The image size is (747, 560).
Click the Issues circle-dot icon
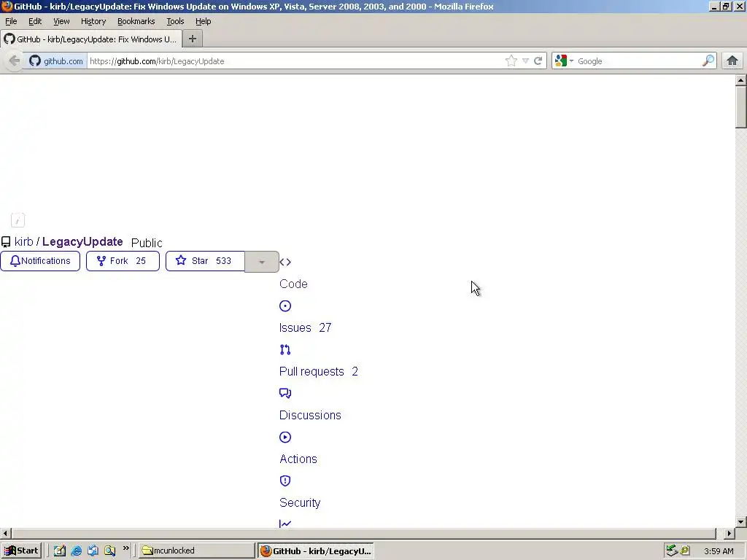pyautogui.click(x=285, y=306)
